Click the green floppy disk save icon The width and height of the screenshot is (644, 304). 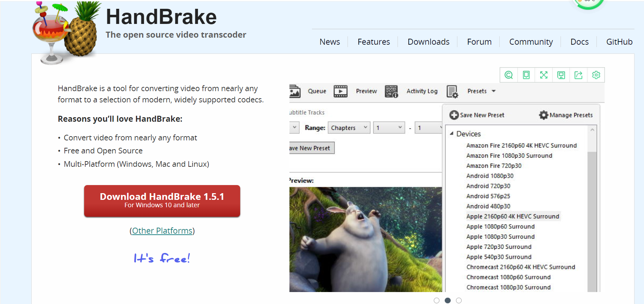click(x=561, y=75)
